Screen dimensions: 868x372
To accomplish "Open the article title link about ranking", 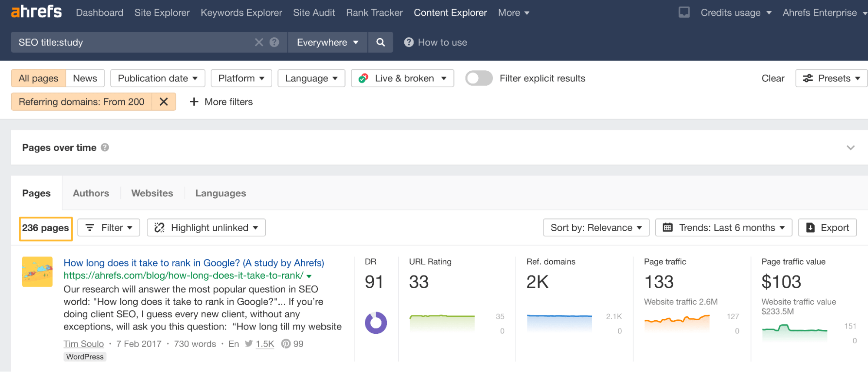I will pos(194,263).
